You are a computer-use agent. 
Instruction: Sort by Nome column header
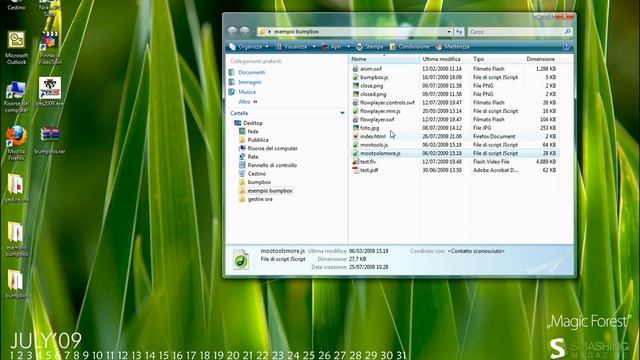pyautogui.click(x=384, y=59)
